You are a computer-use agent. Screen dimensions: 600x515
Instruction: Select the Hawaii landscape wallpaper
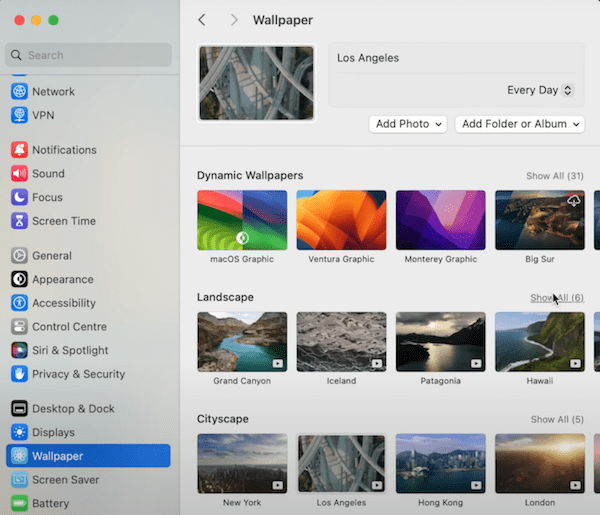click(540, 342)
